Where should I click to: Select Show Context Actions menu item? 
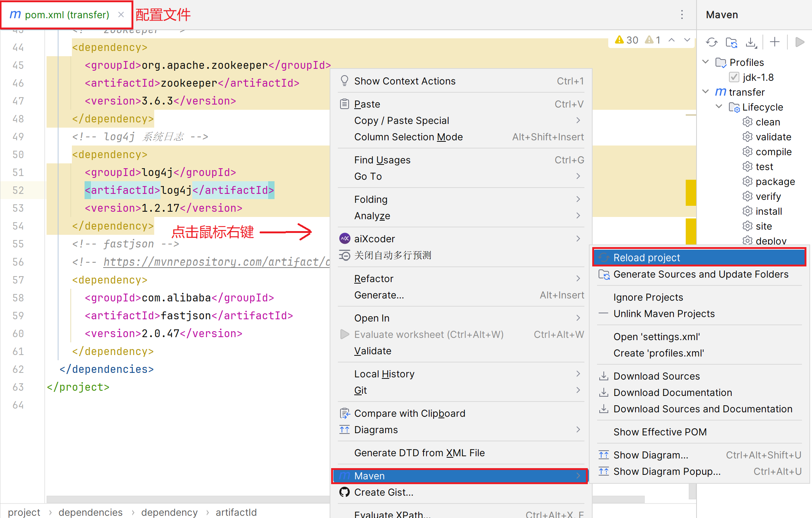[x=404, y=81]
